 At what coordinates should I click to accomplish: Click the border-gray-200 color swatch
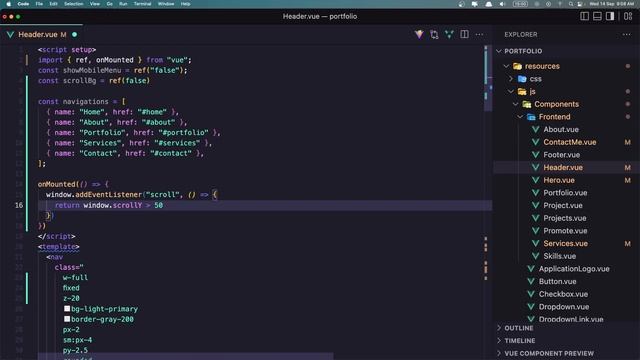pos(67,319)
